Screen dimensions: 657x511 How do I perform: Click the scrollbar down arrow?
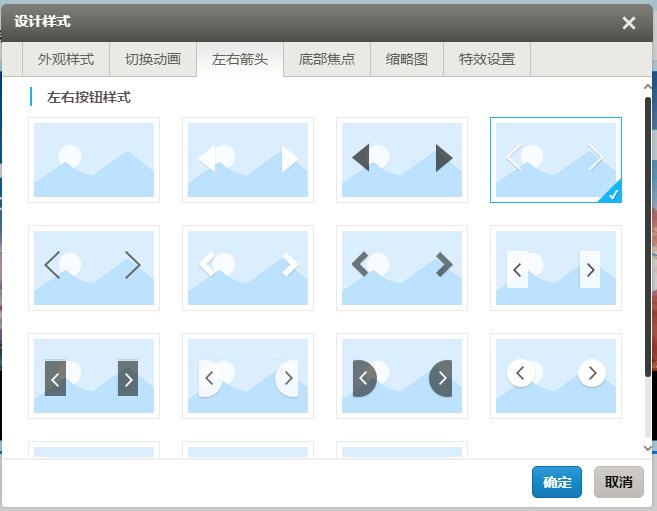pos(648,449)
